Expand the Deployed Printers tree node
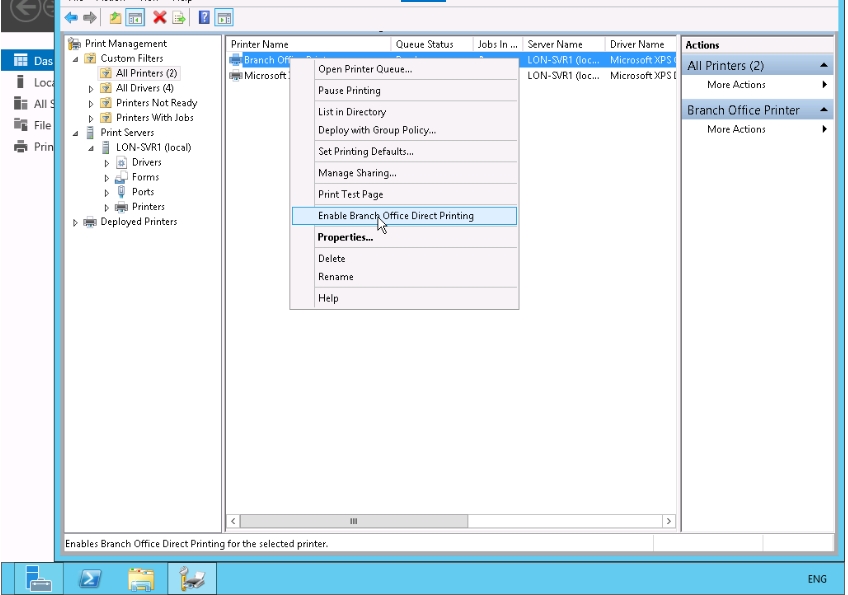The image size is (848, 595). pos(75,223)
